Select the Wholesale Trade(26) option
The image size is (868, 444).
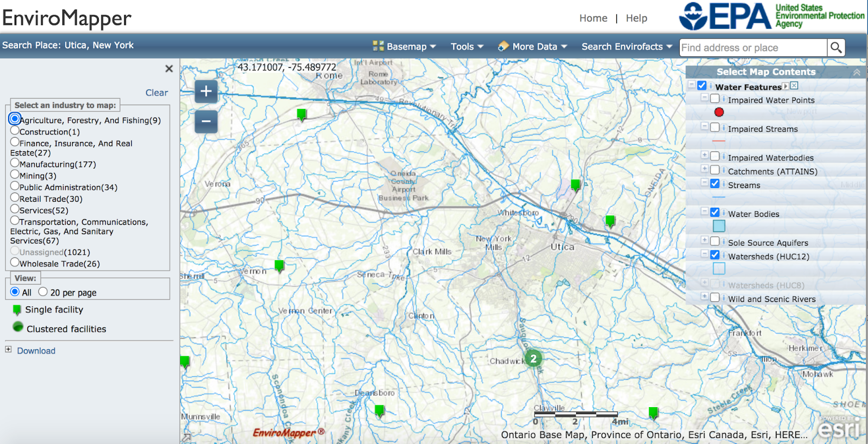click(x=15, y=262)
